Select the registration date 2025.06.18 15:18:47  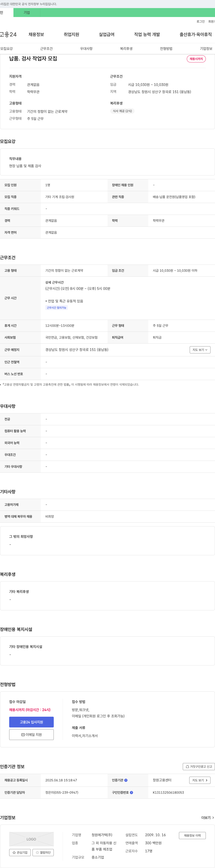61,780
